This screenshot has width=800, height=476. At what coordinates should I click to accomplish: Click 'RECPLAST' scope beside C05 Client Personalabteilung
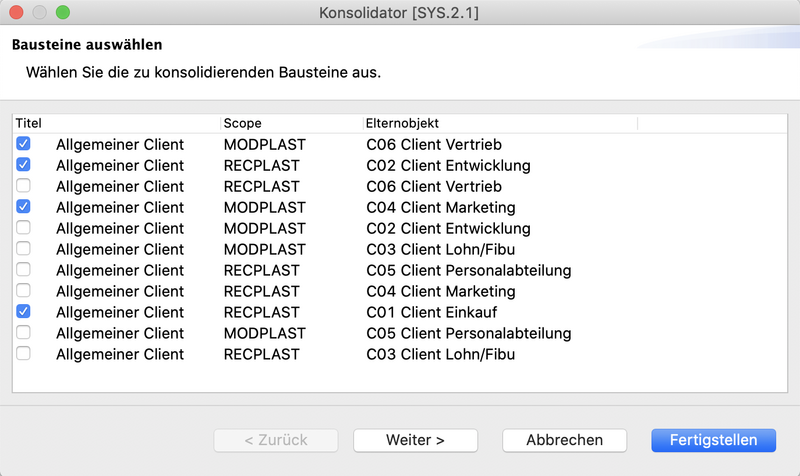tap(261, 270)
